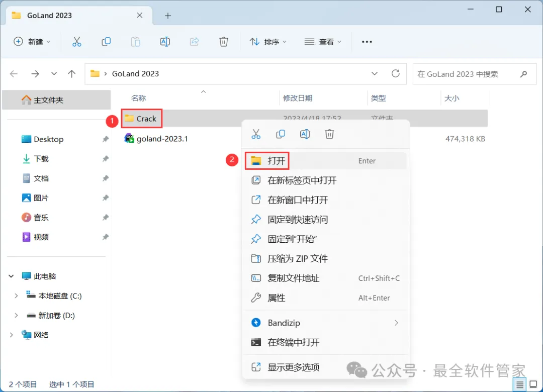Choose 在新窗口中打开
Image resolution: width=543 pixels, height=392 pixels.
(x=325, y=200)
